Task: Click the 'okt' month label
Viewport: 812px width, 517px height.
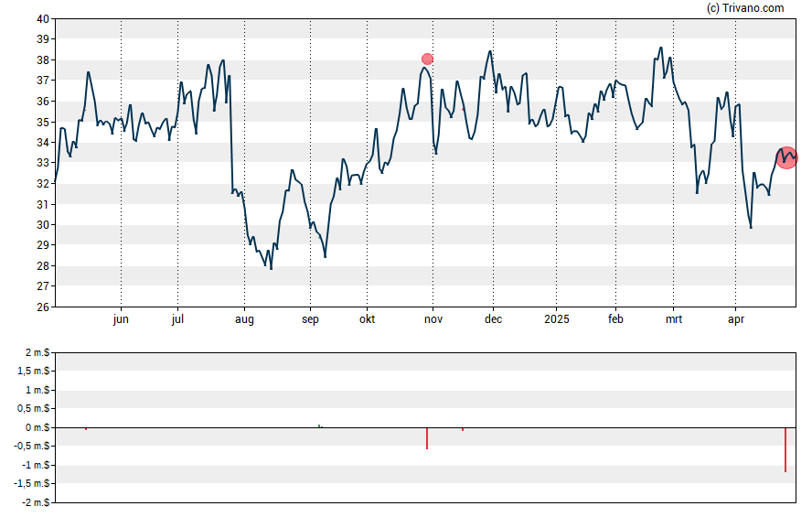Action: (368, 318)
